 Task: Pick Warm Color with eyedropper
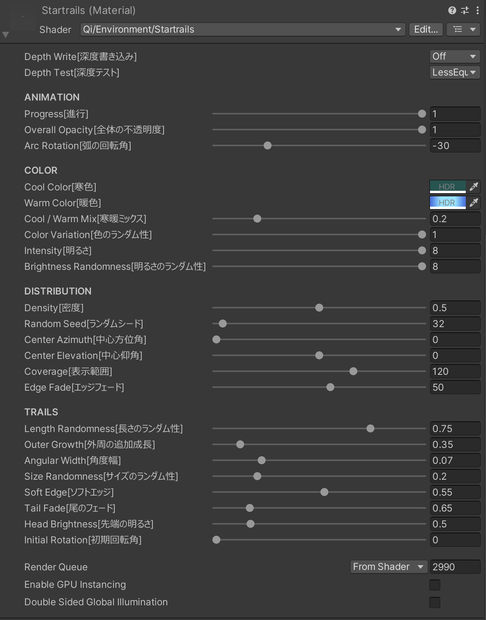(474, 203)
